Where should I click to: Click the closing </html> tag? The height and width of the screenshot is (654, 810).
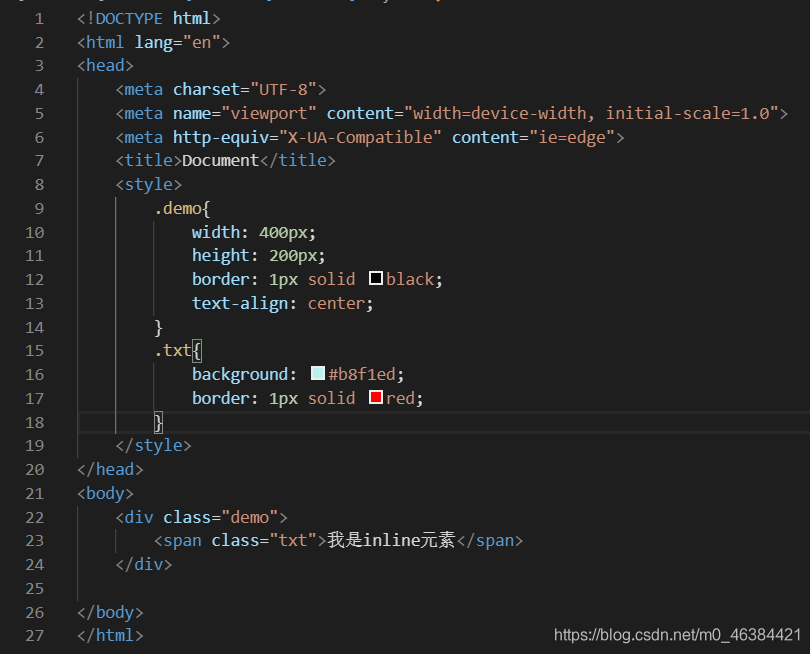[110, 635]
